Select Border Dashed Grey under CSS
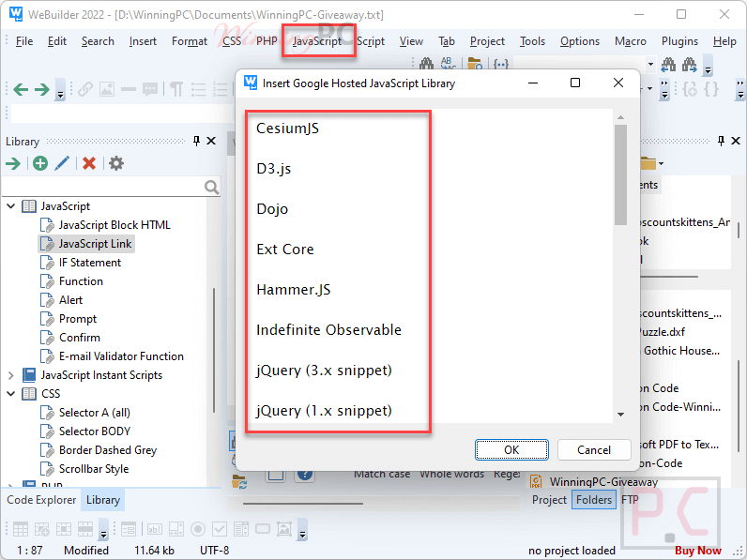The image size is (747, 560). 108,450
